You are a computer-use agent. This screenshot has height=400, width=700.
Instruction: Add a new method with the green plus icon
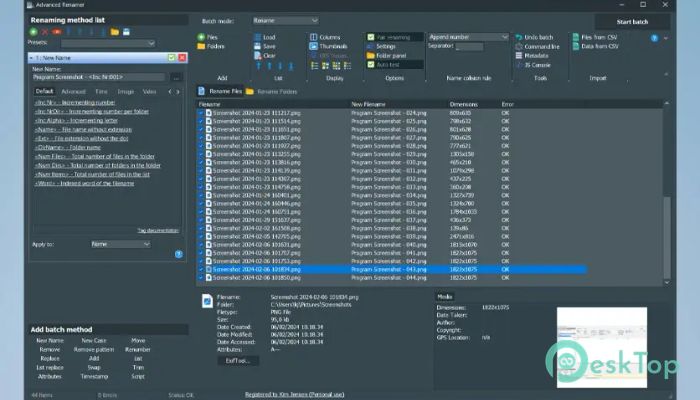click(x=33, y=32)
